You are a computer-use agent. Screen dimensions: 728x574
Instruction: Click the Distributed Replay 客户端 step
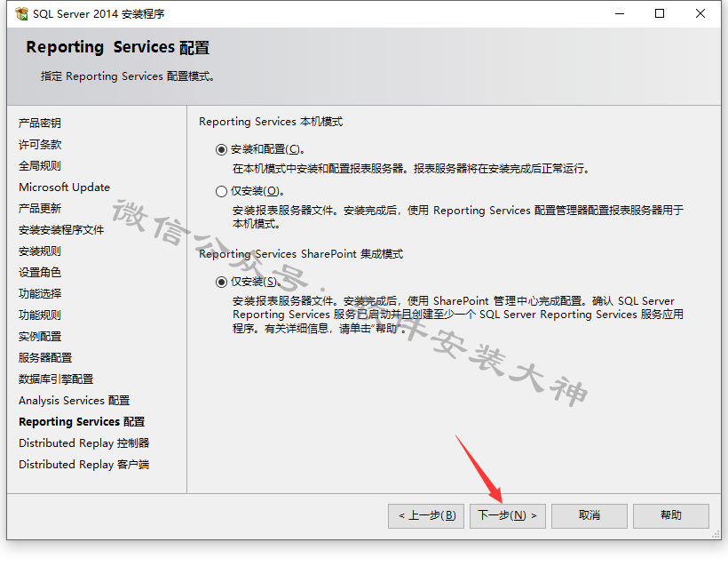[x=84, y=465]
